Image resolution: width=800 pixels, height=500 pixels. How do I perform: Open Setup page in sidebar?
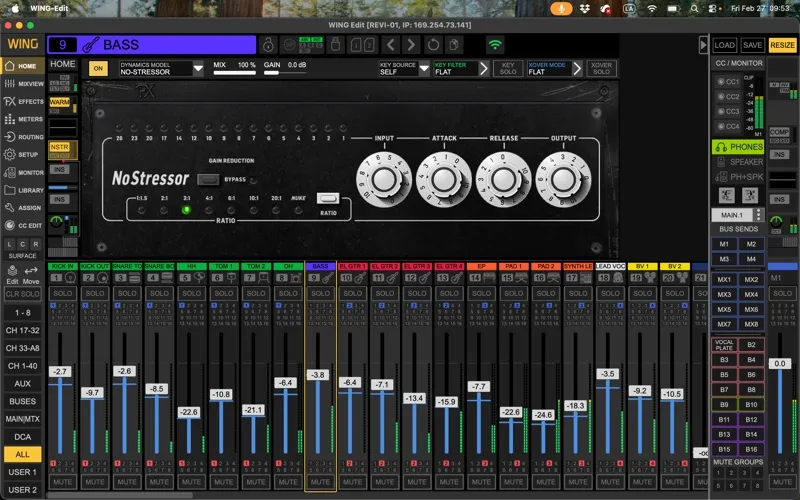click(x=23, y=154)
